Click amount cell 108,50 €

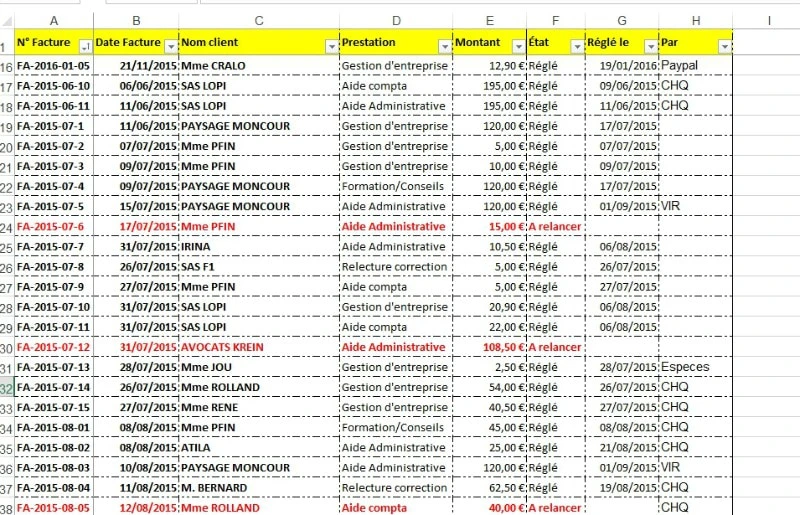click(x=489, y=347)
